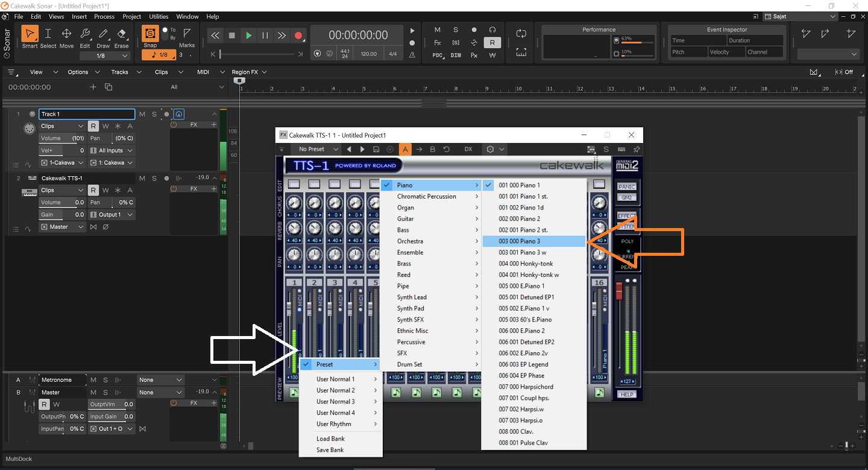Image resolution: width=868 pixels, height=470 pixels.
Task: Open the Process menu
Action: click(x=104, y=17)
